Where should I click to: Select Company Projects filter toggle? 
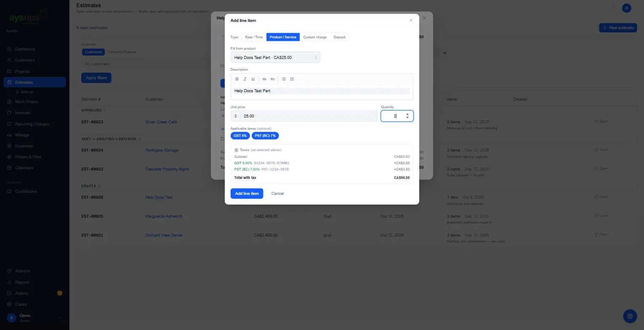pyautogui.click(x=122, y=52)
